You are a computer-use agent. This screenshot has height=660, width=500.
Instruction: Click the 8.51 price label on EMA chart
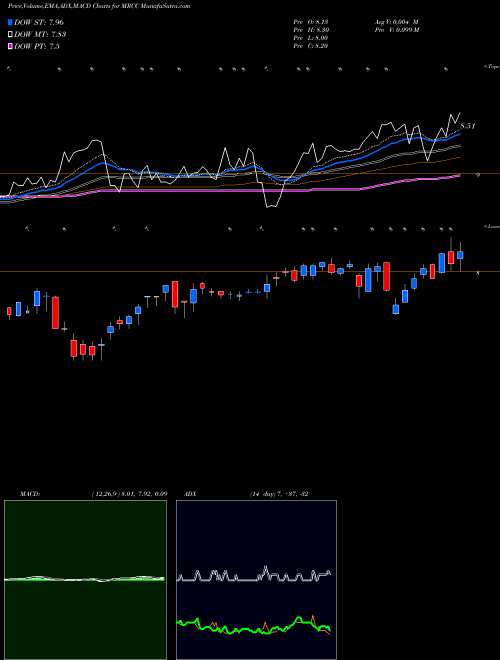467,125
